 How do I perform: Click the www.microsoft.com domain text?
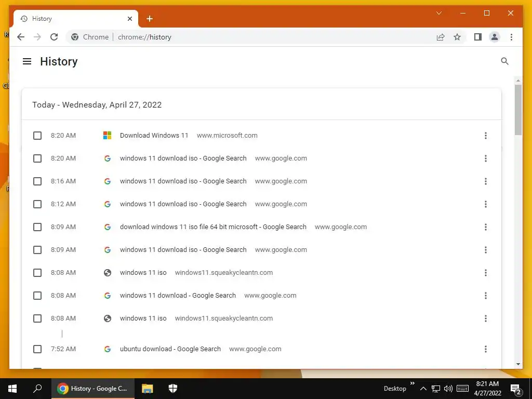227,136
